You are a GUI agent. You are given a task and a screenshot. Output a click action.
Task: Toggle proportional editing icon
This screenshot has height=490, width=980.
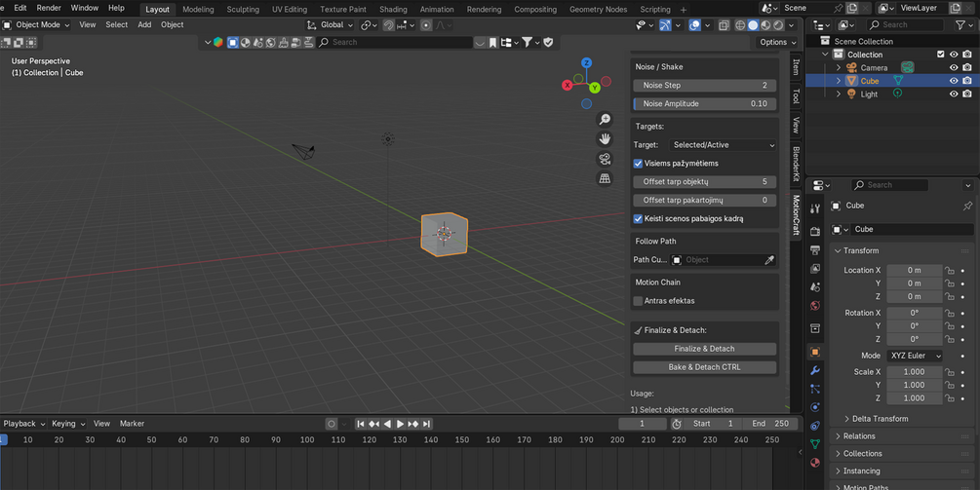point(426,25)
